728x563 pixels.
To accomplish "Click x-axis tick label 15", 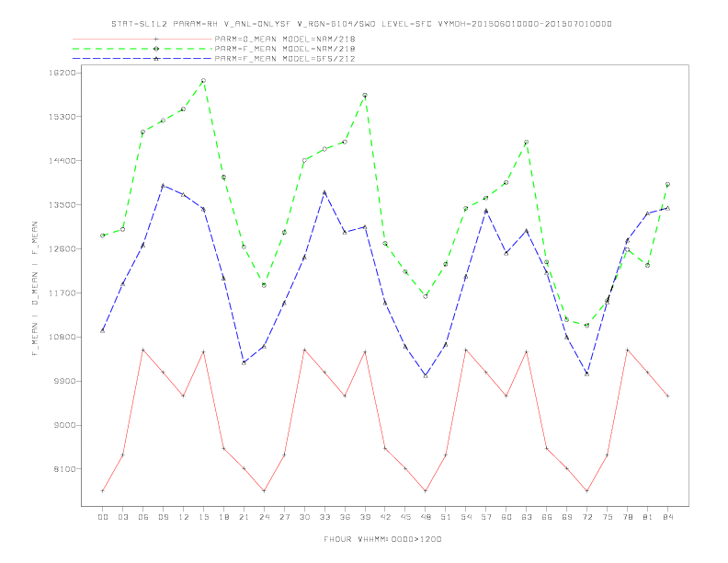I will pyautogui.click(x=203, y=517).
